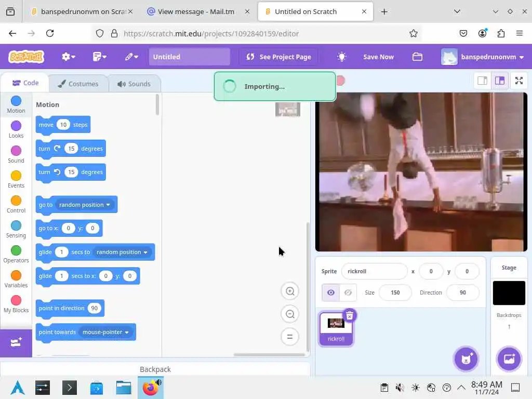Image resolution: width=532 pixels, height=399 pixels.
Task: Click Choose a Sprite cat button
Action: point(466,358)
